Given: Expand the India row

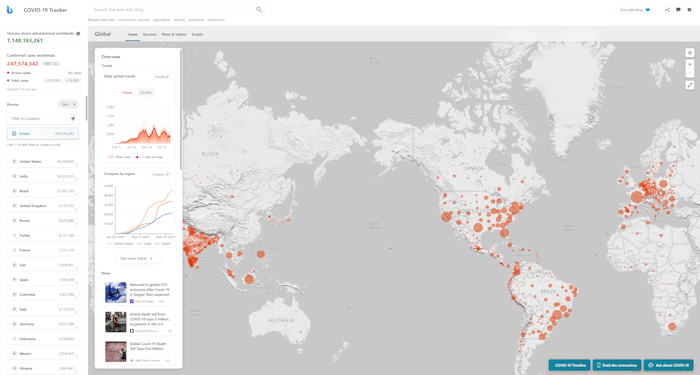Looking at the screenshot, I should pyautogui.click(x=14, y=176).
